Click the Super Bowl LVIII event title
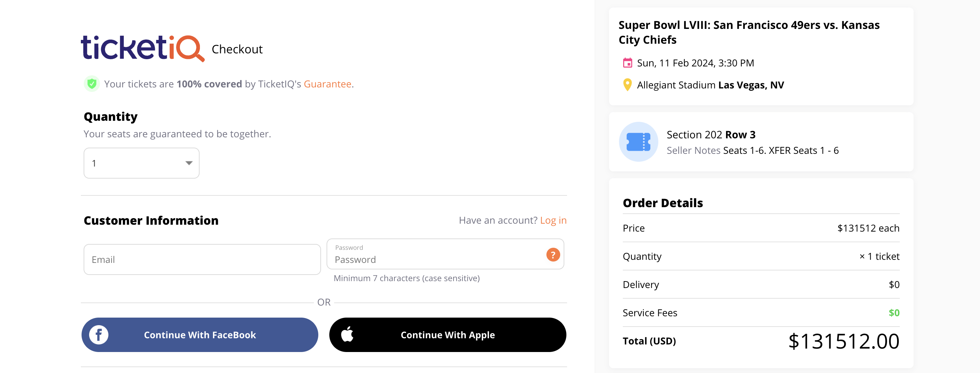980x373 pixels. coord(749,32)
